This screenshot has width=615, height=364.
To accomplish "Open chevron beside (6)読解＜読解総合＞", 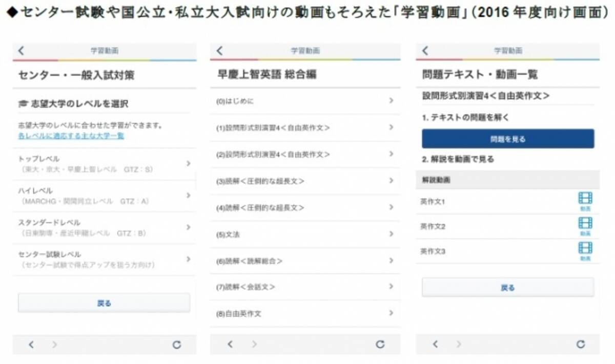I will click(x=391, y=261).
